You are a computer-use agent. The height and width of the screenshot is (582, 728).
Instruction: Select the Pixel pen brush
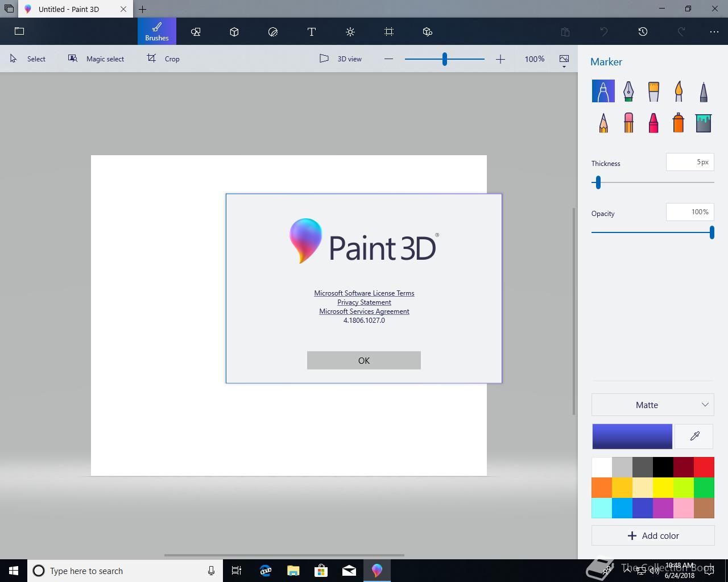[x=704, y=91]
